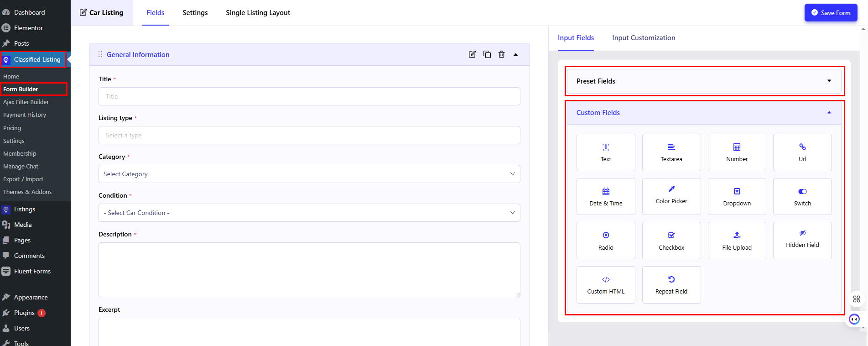Expand the Preset Fields panel
868x346 pixels.
tap(704, 81)
